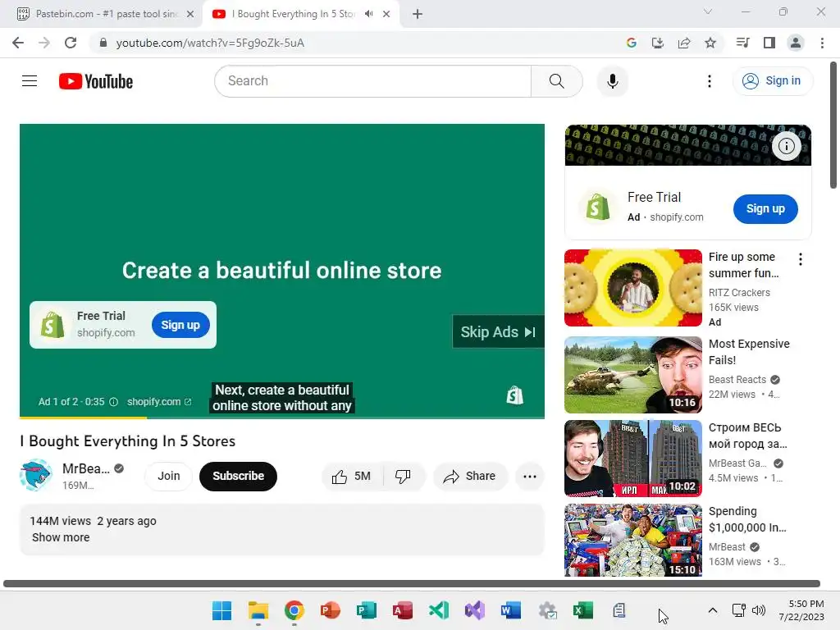Screen dimensions: 840x630
Task: Start voice search with microphone icon
Action: tap(612, 81)
